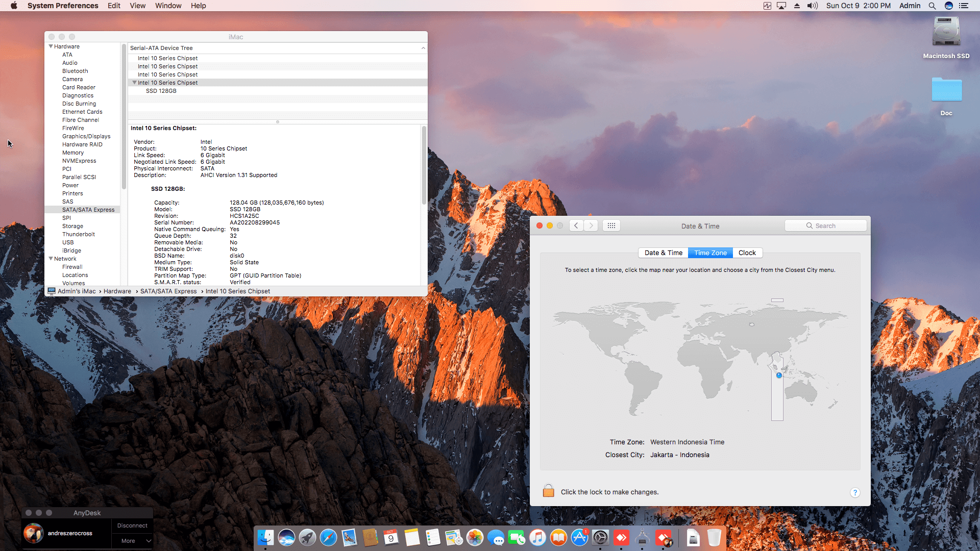The image size is (980, 551).
Task: Open the Edit menu
Action: [114, 6]
